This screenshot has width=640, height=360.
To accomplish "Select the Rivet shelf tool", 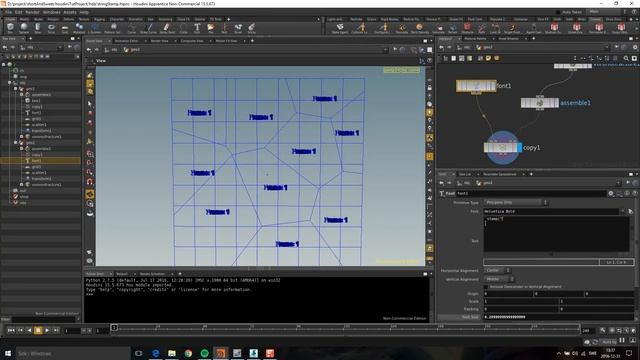I will click(238, 28).
